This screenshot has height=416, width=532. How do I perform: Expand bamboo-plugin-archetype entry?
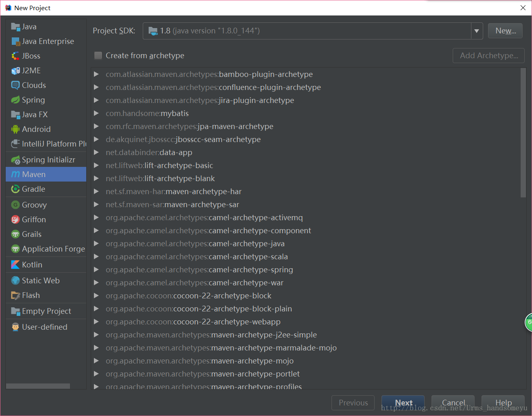coord(96,74)
